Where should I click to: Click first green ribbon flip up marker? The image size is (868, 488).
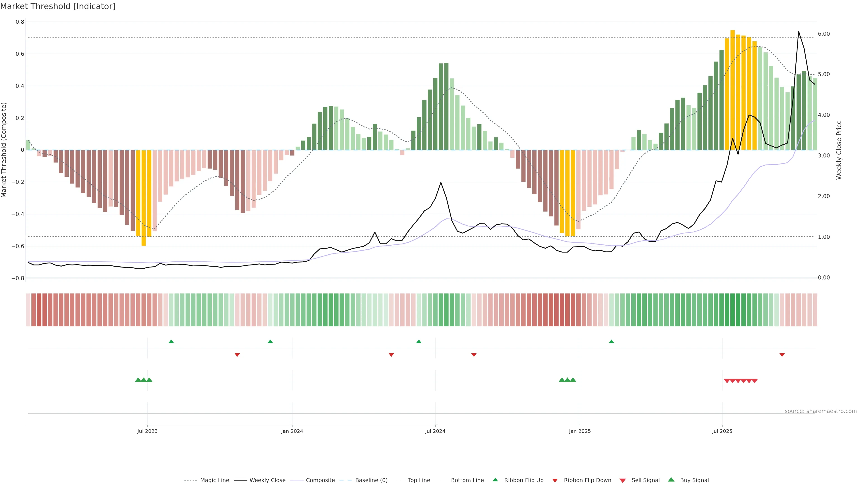(171, 342)
